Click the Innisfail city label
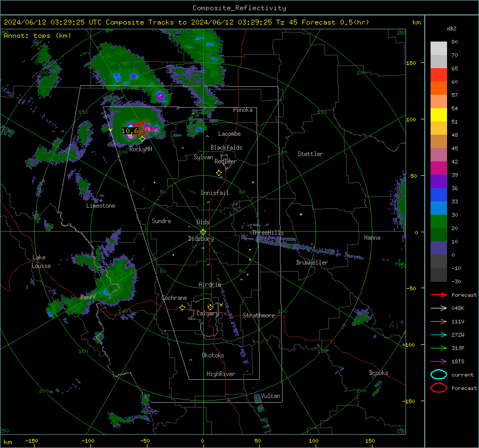479x448 pixels. coord(214,193)
